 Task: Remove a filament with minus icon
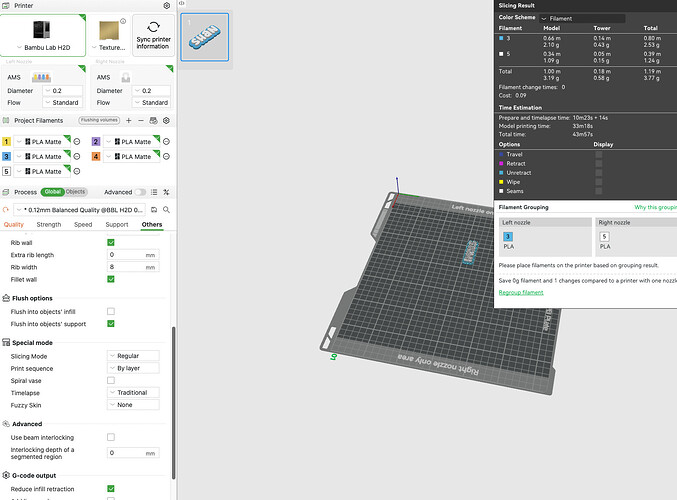click(141, 120)
